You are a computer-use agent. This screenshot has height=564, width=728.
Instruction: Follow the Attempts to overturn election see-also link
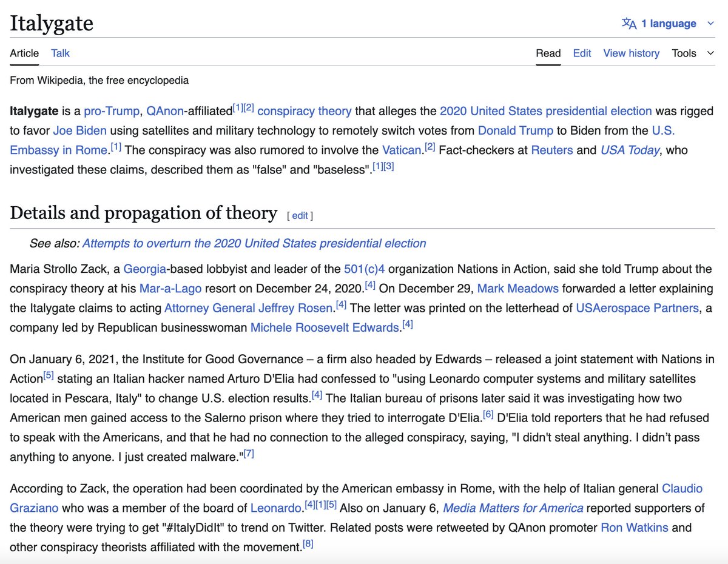[254, 243]
